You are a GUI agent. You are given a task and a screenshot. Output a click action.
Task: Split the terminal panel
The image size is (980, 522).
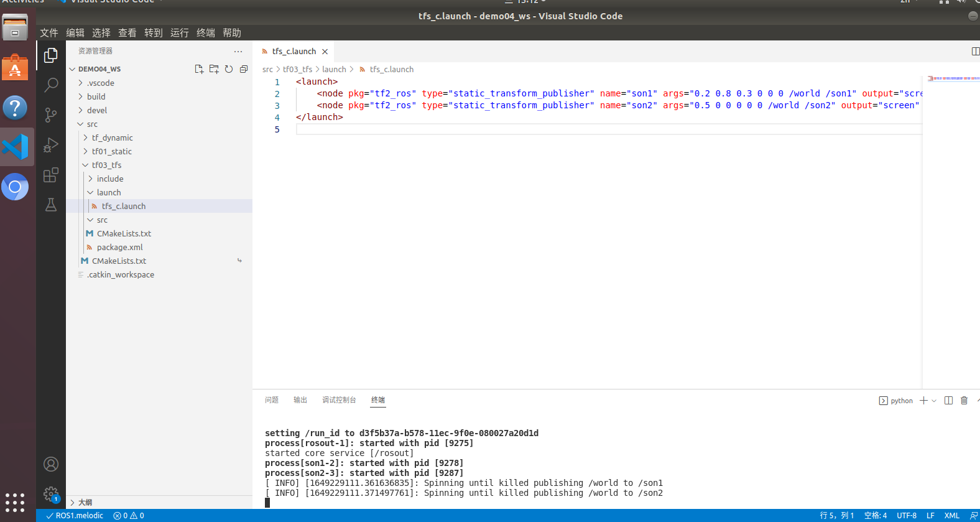[x=948, y=401]
